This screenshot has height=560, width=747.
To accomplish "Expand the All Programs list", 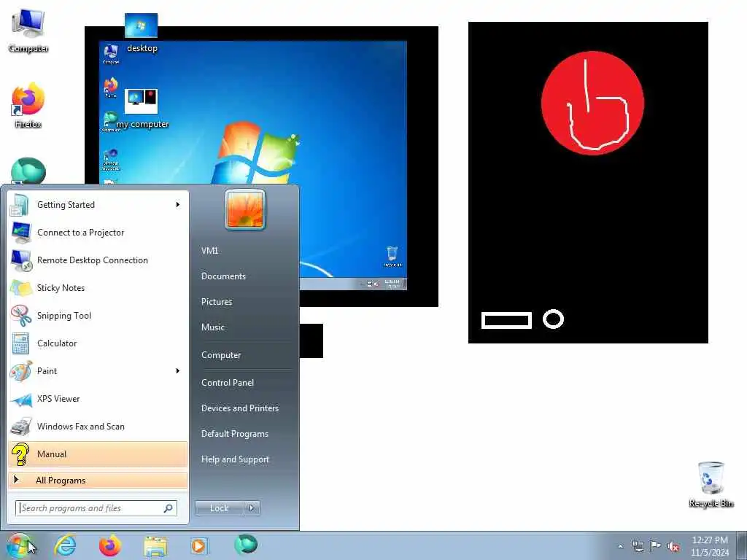I will pos(98,480).
